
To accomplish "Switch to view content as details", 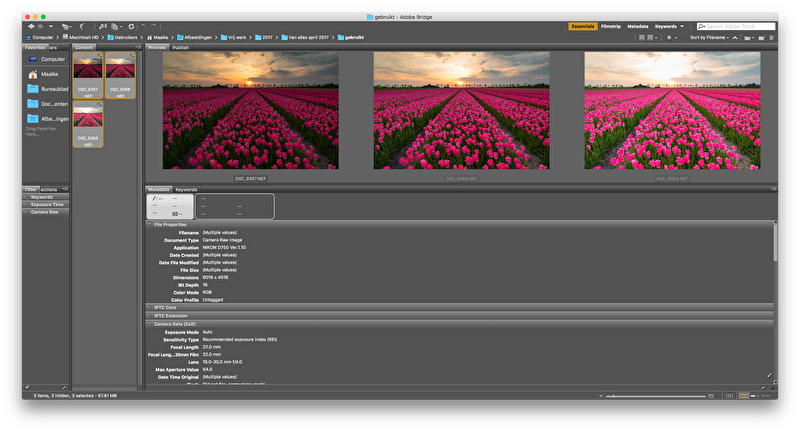I will [x=753, y=396].
